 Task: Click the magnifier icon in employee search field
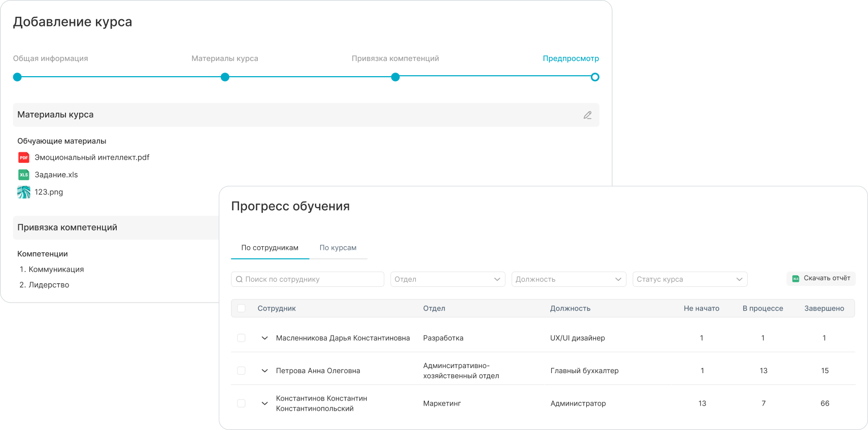coord(239,279)
